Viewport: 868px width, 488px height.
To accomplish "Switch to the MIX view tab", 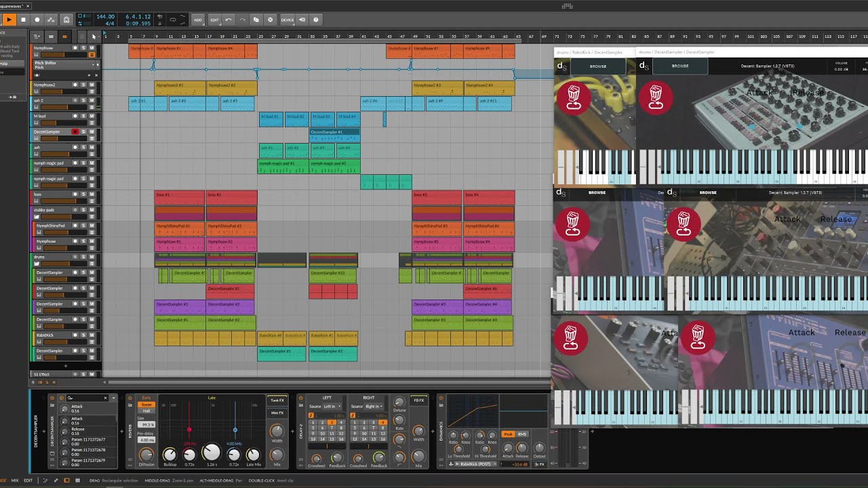I will click(15, 481).
